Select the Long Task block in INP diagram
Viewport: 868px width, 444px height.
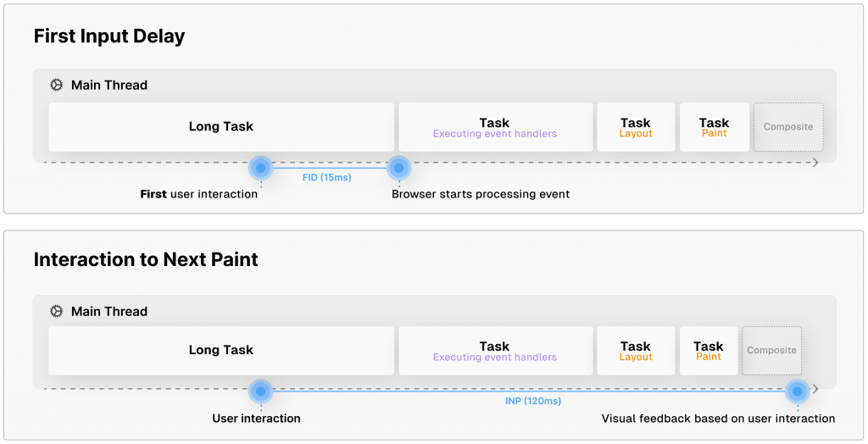(x=221, y=351)
